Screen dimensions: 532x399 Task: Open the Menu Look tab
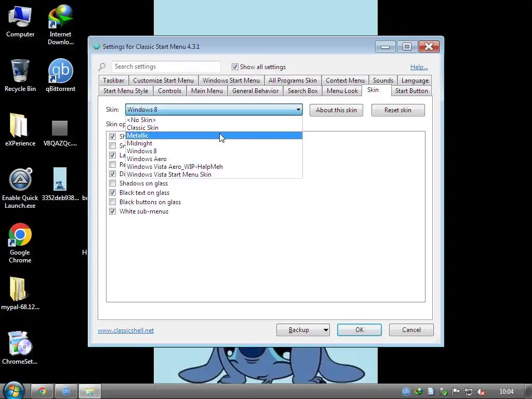coord(342,91)
